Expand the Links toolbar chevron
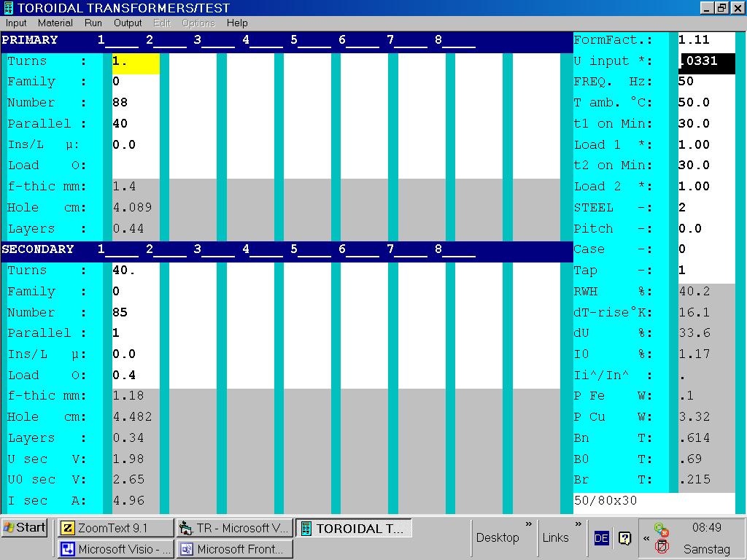Screen dimensions: 747x560 click(x=578, y=524)
